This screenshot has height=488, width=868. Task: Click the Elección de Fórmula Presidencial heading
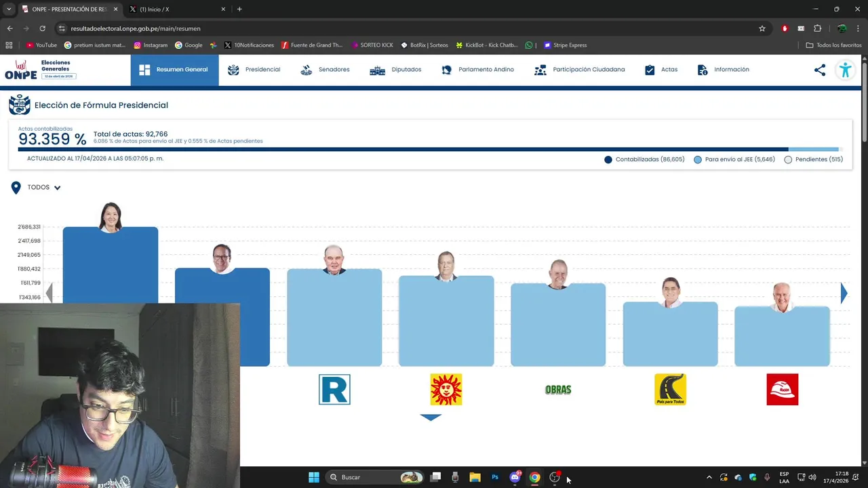click(x=101, y=105)
